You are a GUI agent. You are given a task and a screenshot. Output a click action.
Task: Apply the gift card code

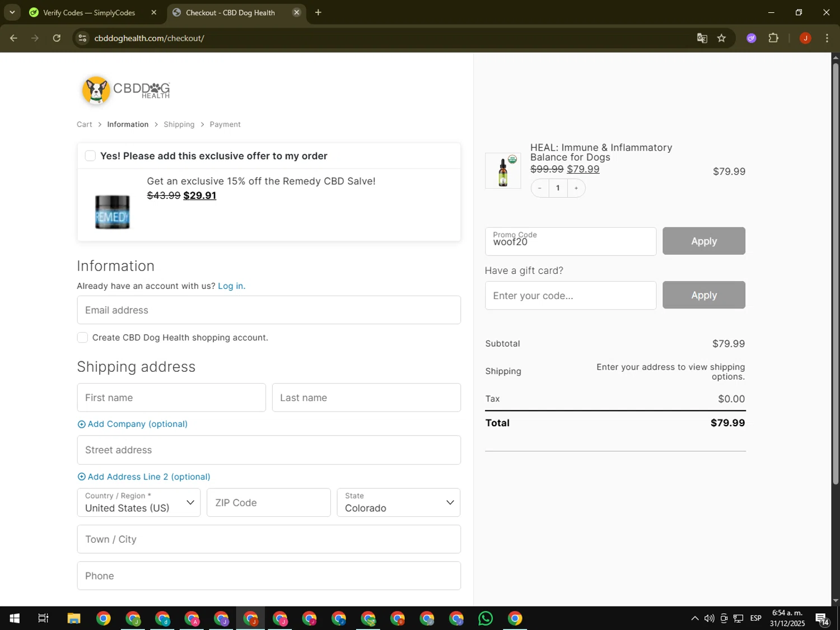coord(704,295)
